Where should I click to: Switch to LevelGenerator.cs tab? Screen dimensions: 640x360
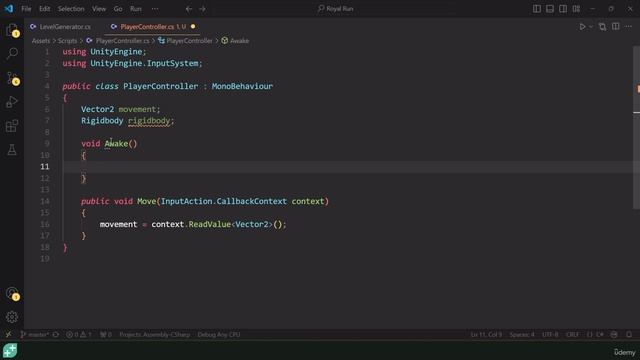60,27
